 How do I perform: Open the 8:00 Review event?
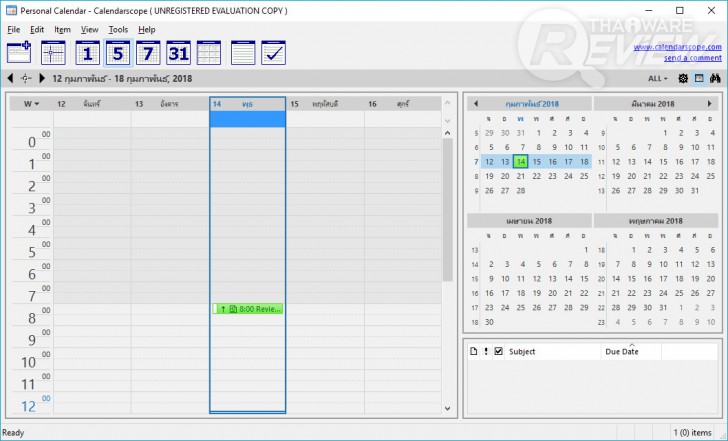(x=247, y=309)
